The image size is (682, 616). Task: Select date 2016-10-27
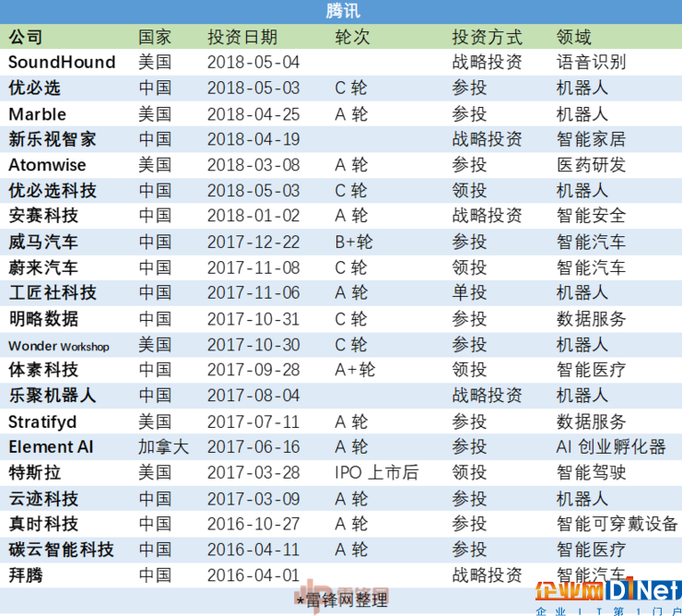[253, 524]
